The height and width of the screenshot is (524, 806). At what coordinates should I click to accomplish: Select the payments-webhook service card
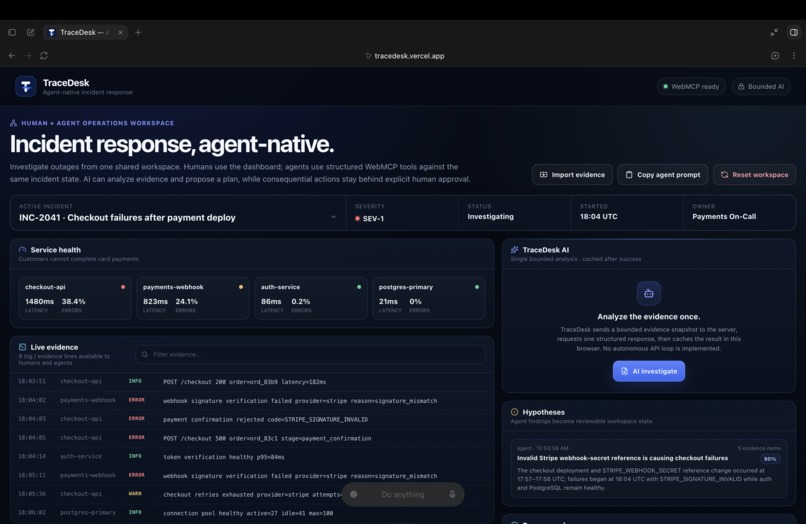click(193, 298)
